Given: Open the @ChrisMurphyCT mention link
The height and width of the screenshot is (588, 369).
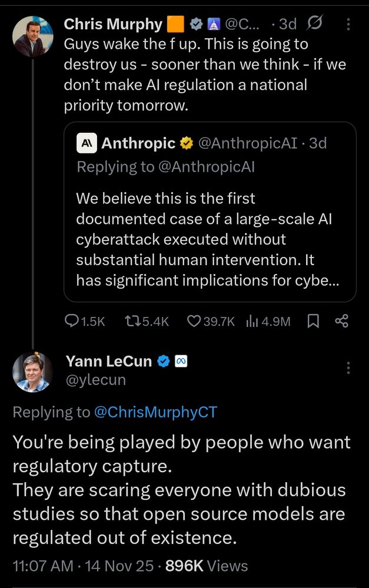Looking at the screenshot, I should point(155,412).
